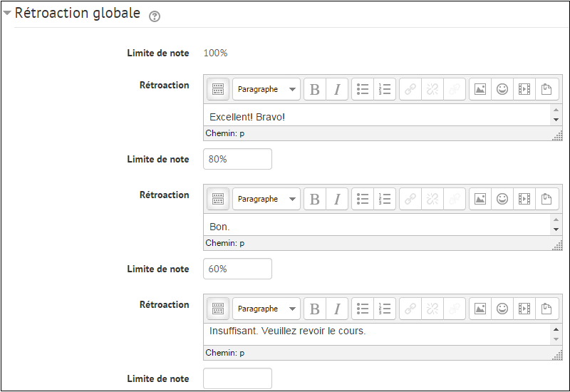
Task: Toggle italic in the second feedback editor
Action: 337,200
